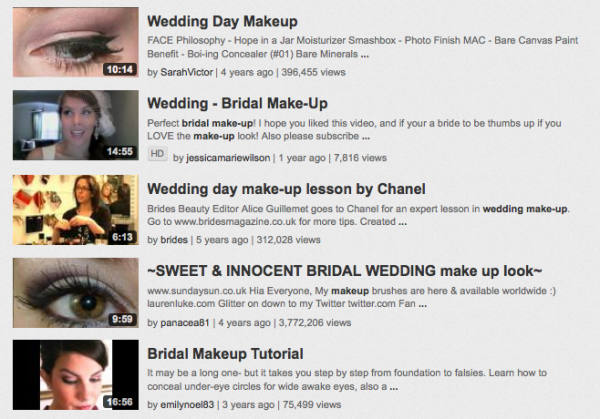Viewport: 600px width, 419px height.
Task: Open the Bridal Makeup Tutorial thumbnail
Action: [x=76, y=375]
